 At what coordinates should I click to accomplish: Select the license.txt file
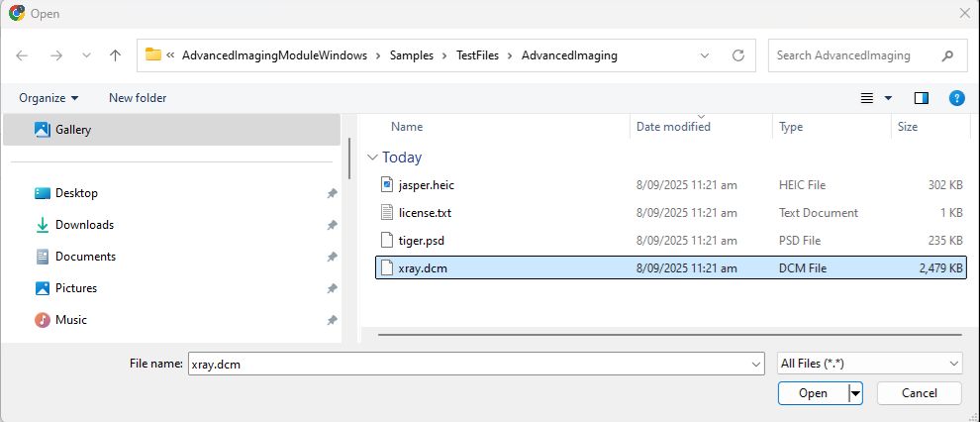pos(670,213)
